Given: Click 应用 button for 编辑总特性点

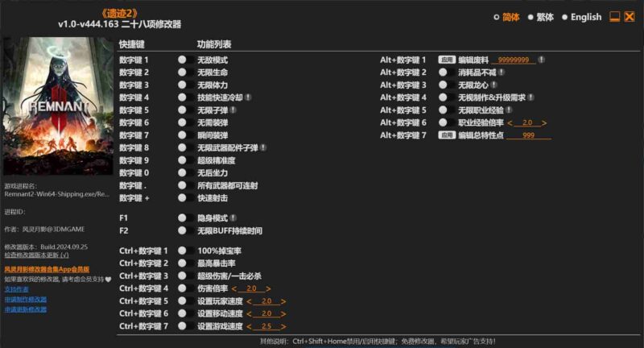Looking at the screenshot, I should [447, 135].
